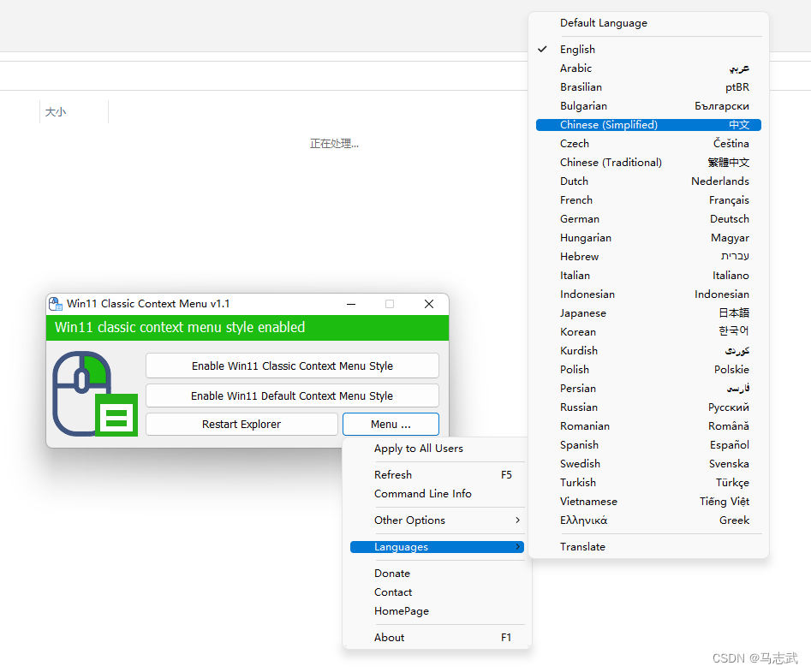Enable Win11 Classic Context Menu Style

(292, 365)
